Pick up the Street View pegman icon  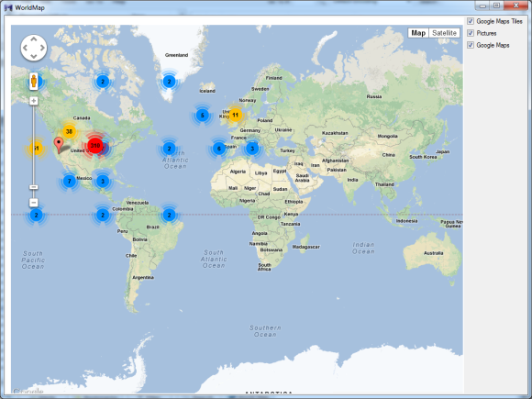click(x=34, y=82)
